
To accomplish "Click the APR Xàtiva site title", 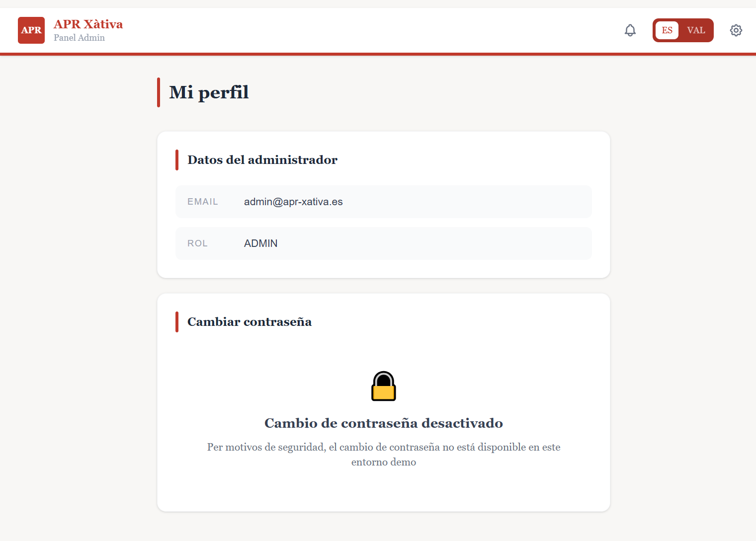I will 88,24.
